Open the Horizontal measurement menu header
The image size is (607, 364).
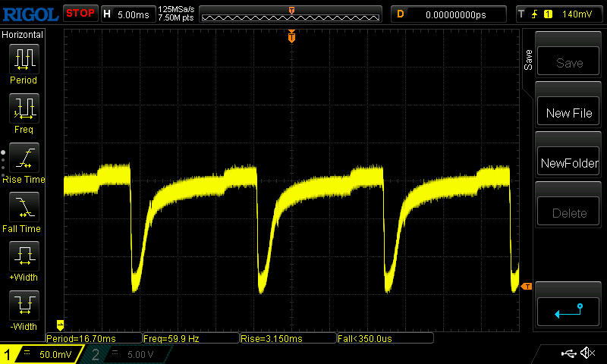click(23, 35)
